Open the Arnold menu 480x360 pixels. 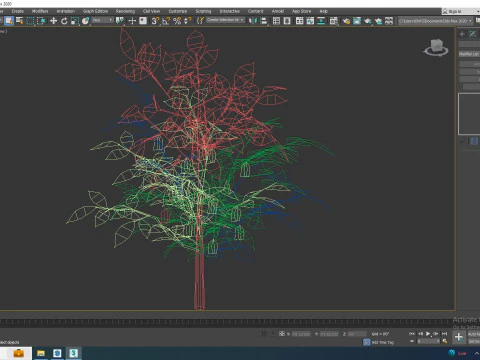coord(278,11)
